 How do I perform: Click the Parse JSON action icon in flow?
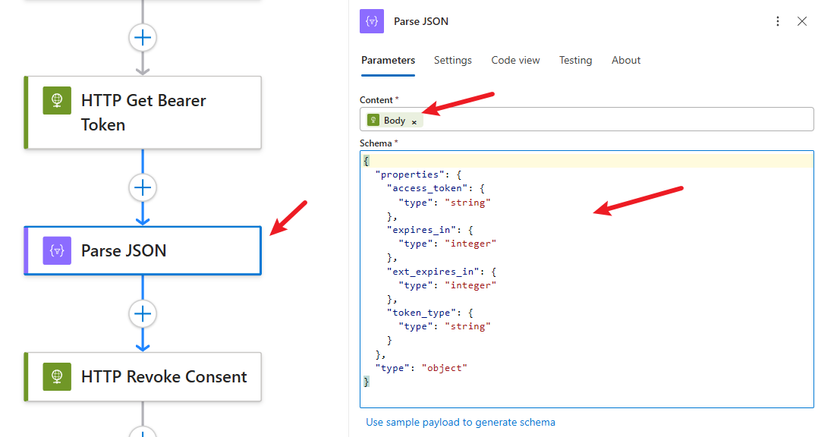click(57, 250)
